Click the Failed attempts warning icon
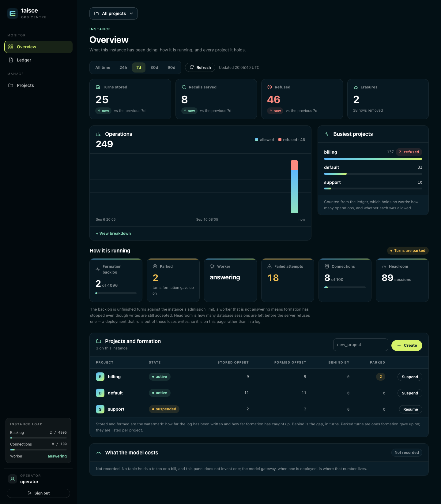This screenshot has width=441, height=504. [269, 266]
